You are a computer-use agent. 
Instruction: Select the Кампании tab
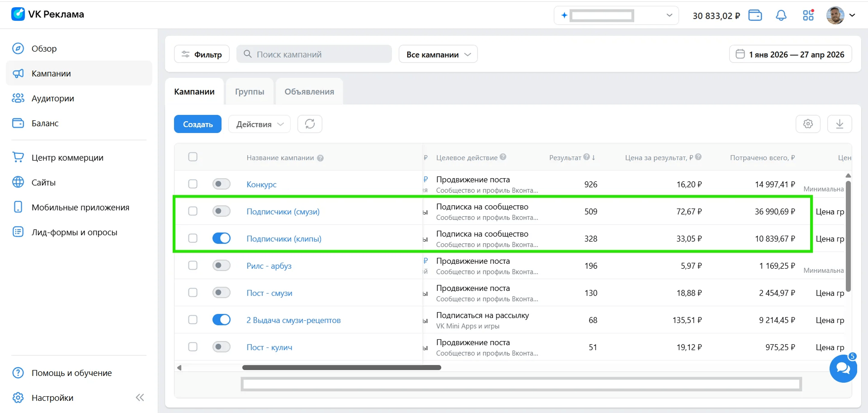(x=194, y=91)
